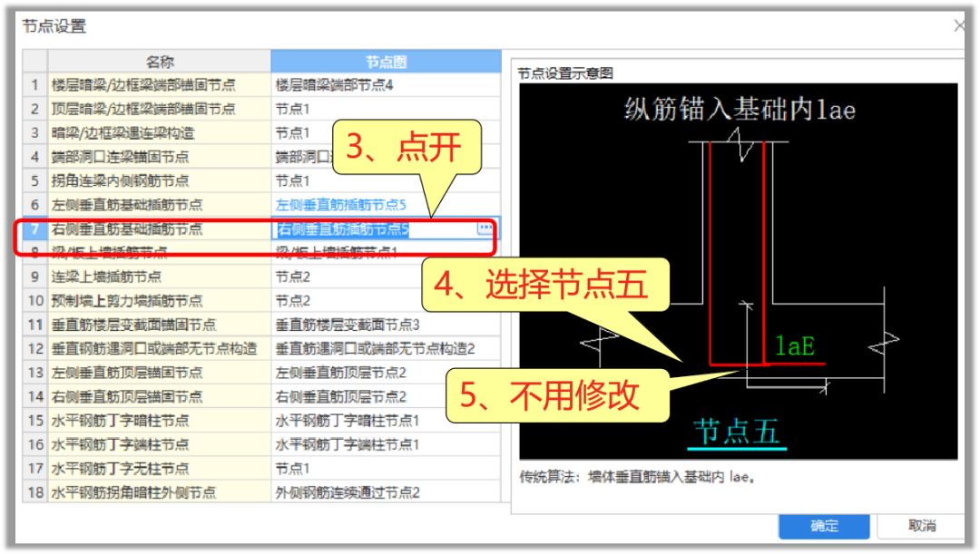This screenshot has width=980, height=554.
Task: Click the 节点2 cell in row 10
Action: [386, 301]
